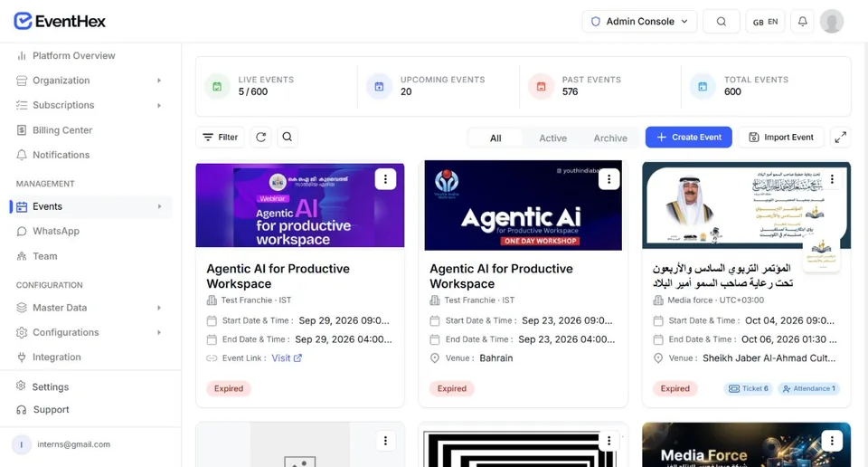The width and height of the screenshot is (868, 467).
Task: Expand the Subscriptions submenu arrow
Action: 159,105
